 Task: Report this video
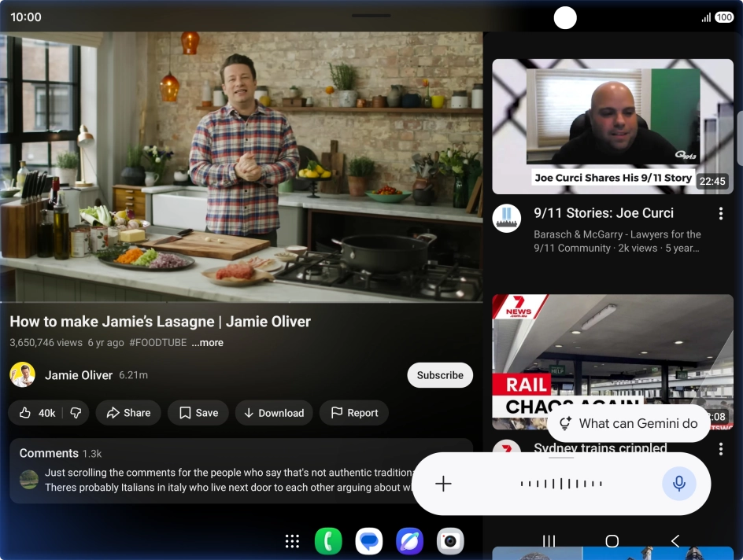coord(354,413)
